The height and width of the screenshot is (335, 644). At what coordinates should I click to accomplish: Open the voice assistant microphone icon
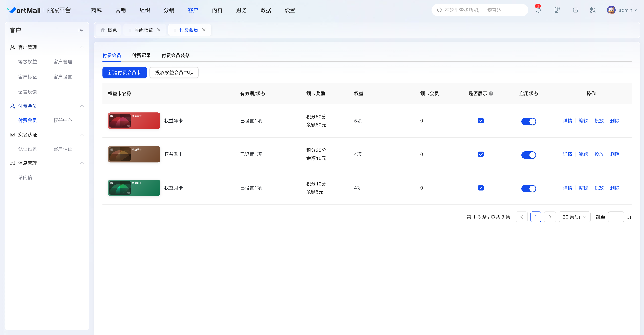click(x=557, y=10)
